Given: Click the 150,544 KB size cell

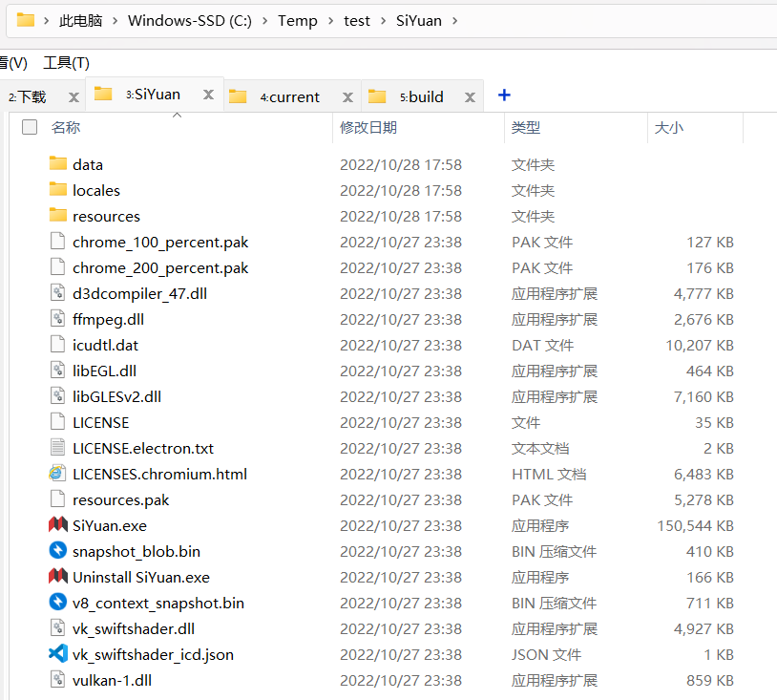Looking at the screenshot, I should click(x=695, y=525).
